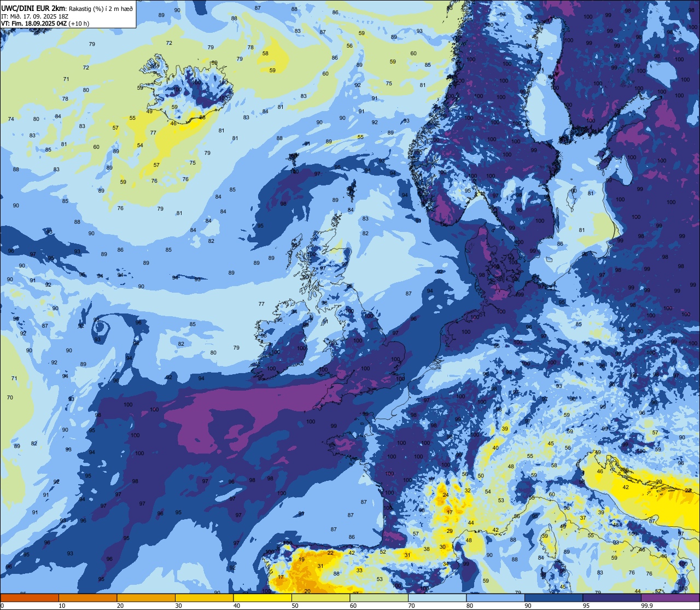Click the legend tick label 60
The image size is (700, 610).
click(x=353, y=606)
